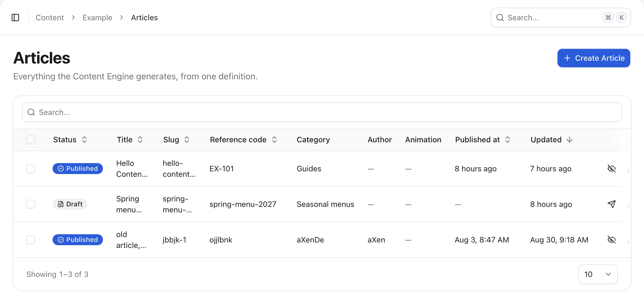
Task: Click the K shortcut key badge
Action: 622,18
